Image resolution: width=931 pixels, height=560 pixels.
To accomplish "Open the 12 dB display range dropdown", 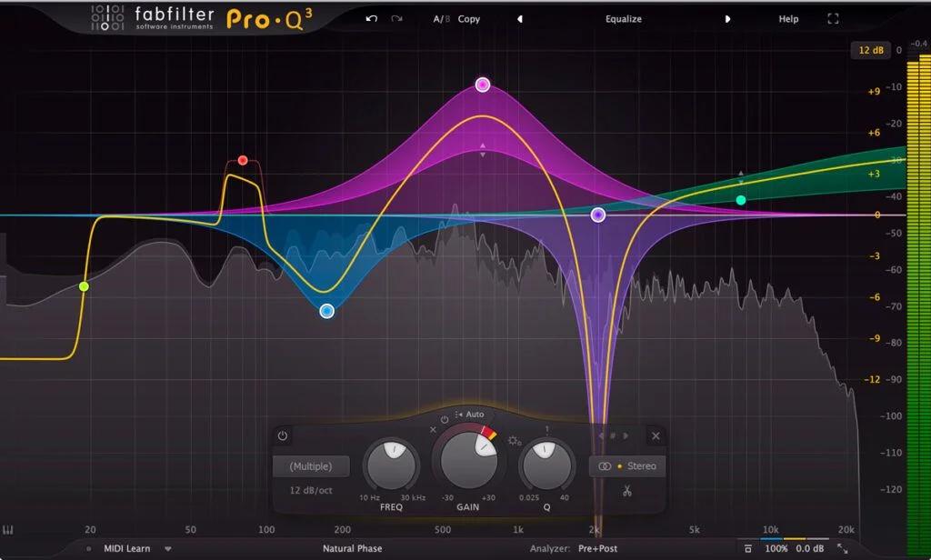I will pos(870,50).
